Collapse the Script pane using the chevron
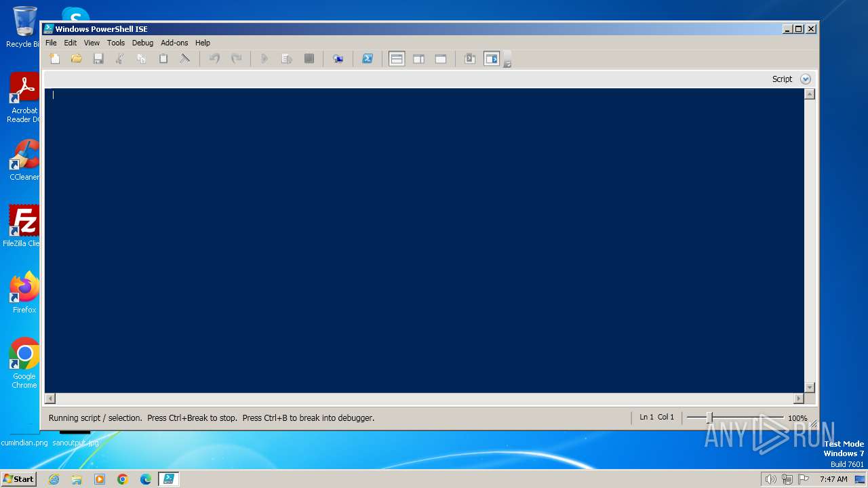868x488 pixels. pos(806,79)
